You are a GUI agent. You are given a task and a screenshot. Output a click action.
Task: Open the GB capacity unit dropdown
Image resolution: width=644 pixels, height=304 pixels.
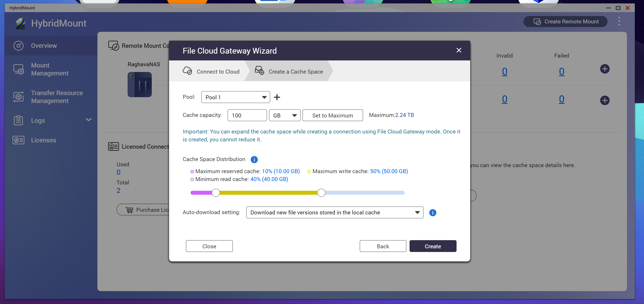(x=285, y=115)
